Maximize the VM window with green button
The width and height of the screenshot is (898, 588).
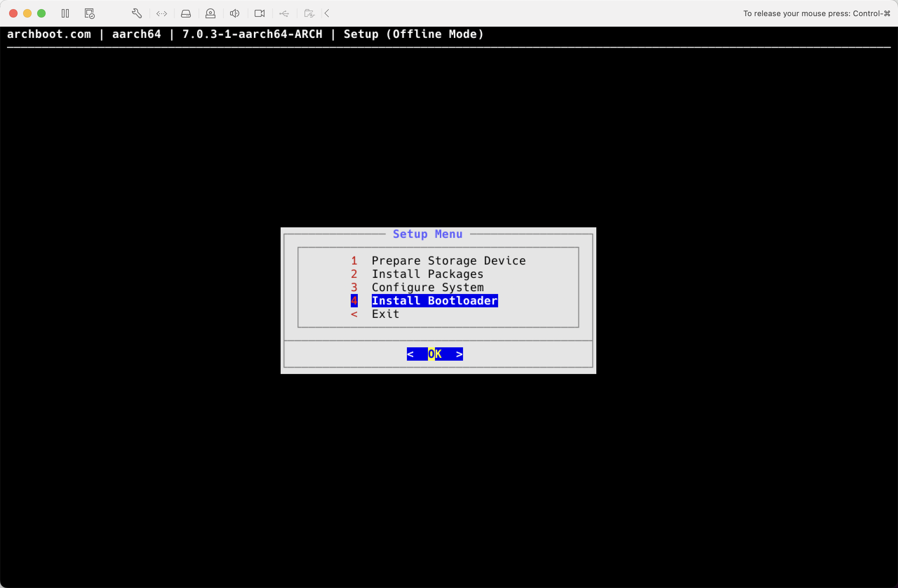(41, 14)
